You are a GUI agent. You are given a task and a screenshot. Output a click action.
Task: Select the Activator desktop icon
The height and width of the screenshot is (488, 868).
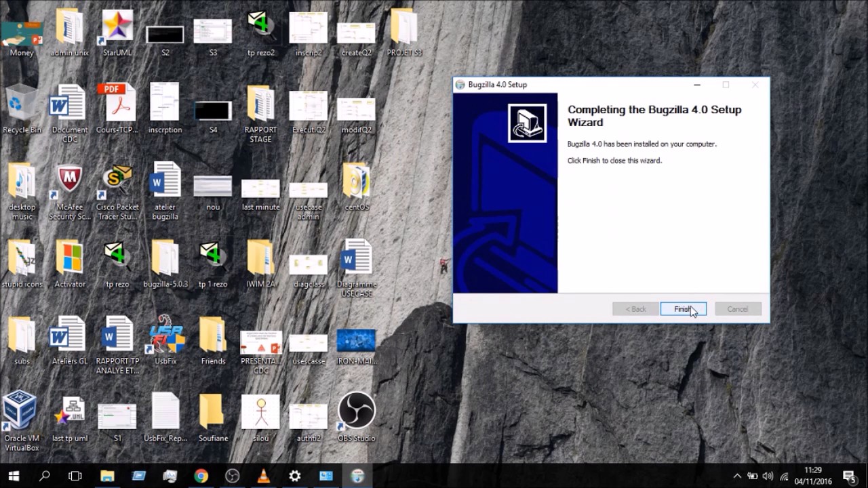point(70,264)
